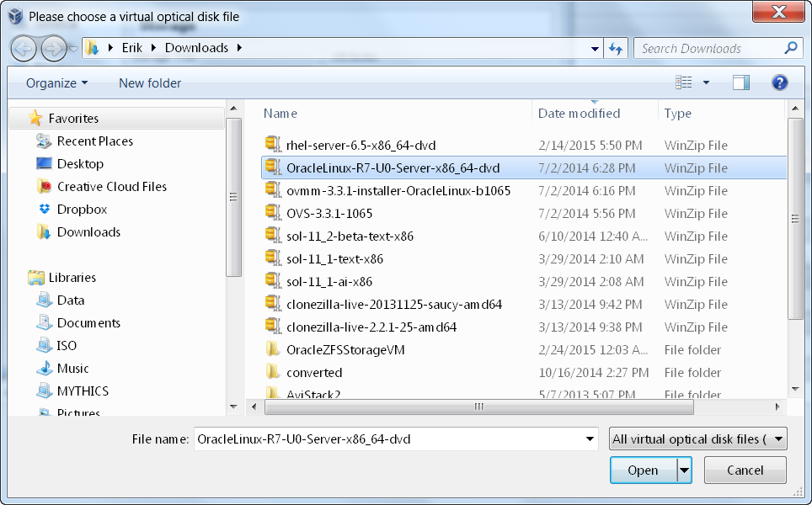Image resolution: width=812 pixels, height=505 pixels.
Task: Create a New folder
Action: 150,83
